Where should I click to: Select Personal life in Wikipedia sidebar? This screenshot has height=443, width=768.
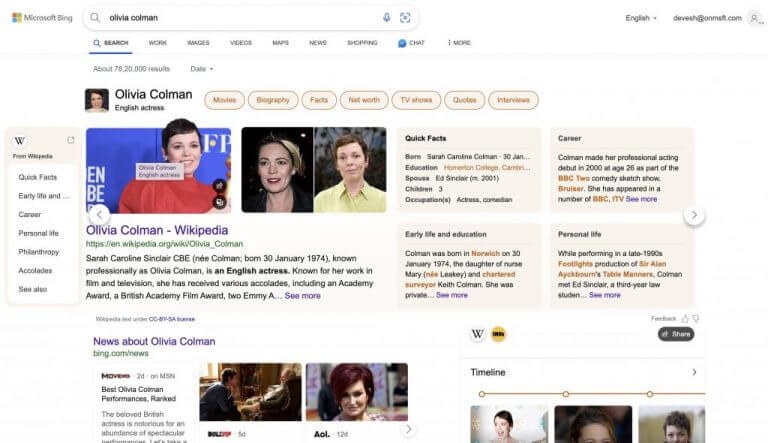38,233
